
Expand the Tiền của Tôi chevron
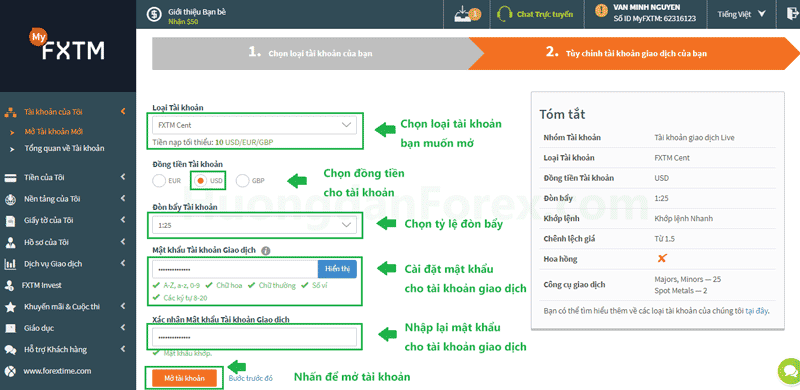(x=123, y=177)
